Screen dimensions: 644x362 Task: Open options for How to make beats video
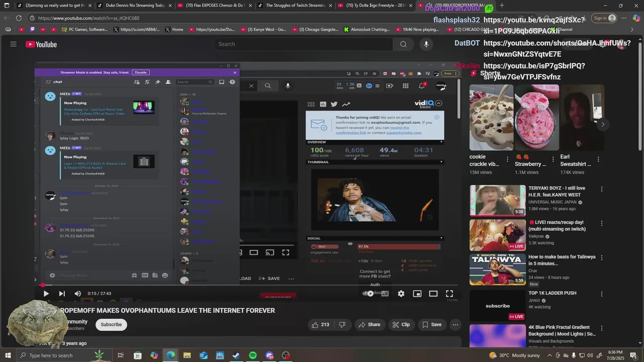tap(602, 258)
